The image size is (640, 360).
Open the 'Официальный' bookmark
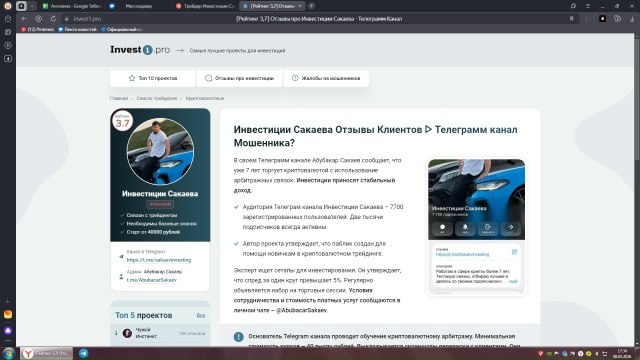tap(121, 29)
